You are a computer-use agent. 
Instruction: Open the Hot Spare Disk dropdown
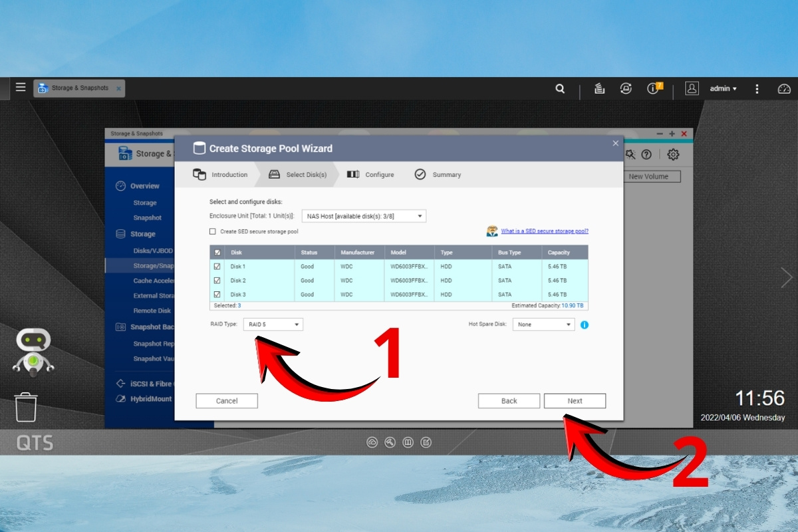(x=543, y=325)
